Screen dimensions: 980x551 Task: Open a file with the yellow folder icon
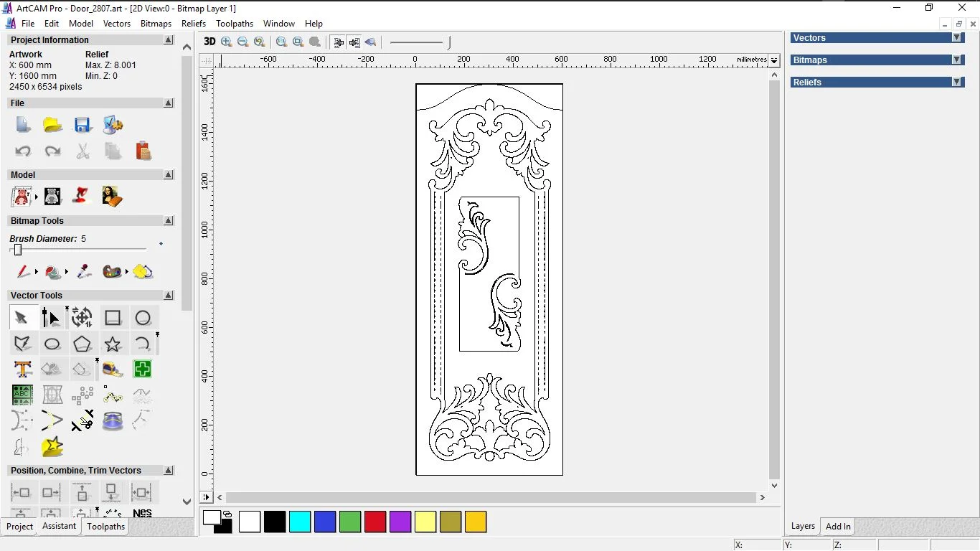[x=52, y=125]
